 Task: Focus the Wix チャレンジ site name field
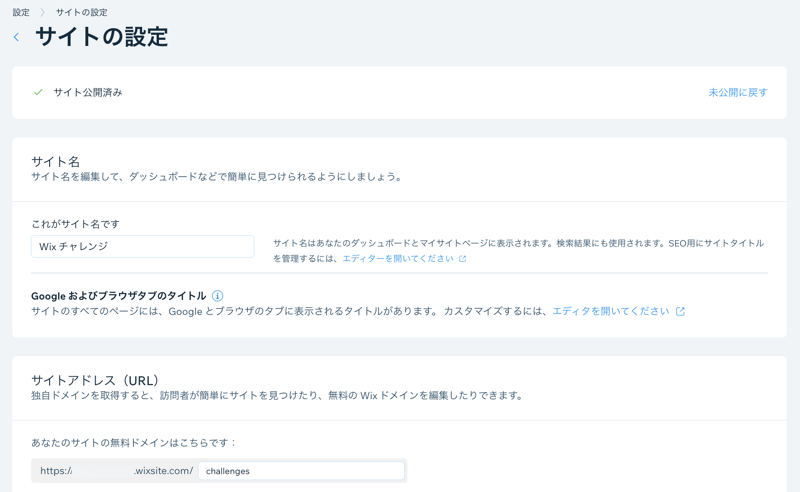click(142, 246)
